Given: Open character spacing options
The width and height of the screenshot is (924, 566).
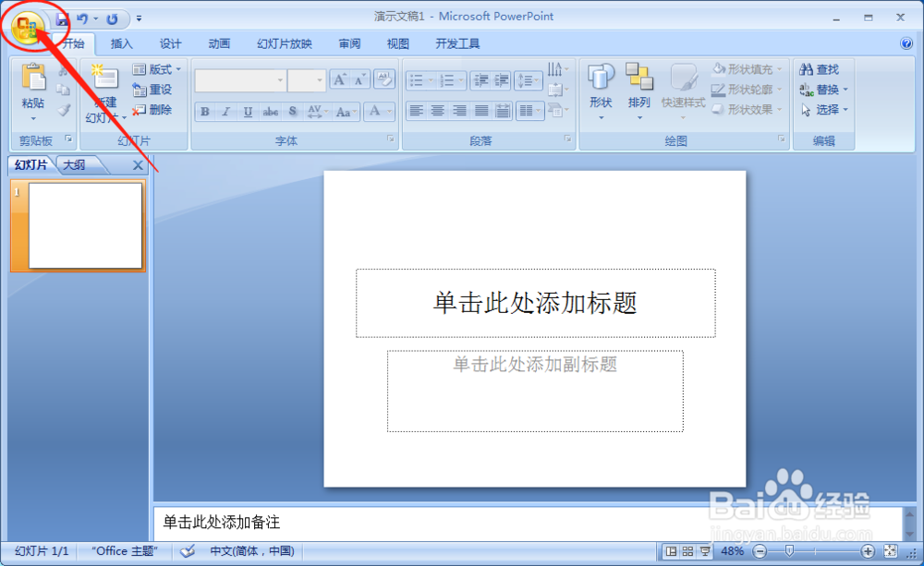Looking at the screenshot, I should point(316,112).
